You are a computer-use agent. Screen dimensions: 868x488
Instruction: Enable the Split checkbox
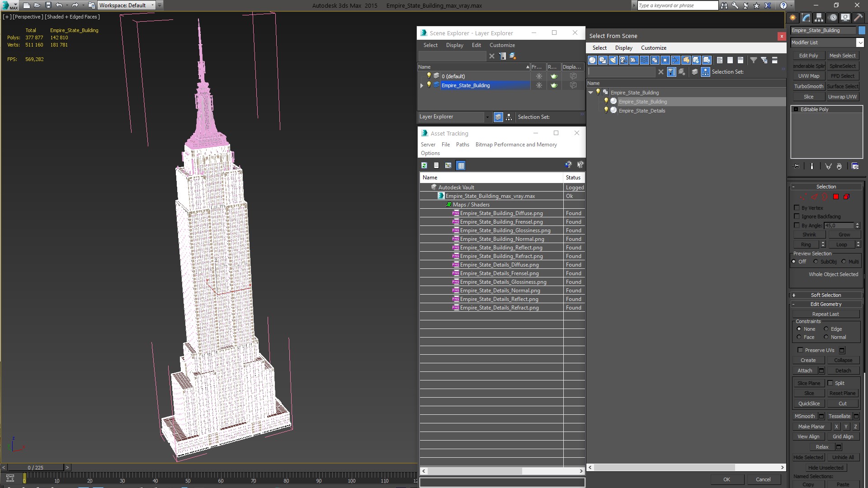830,383
